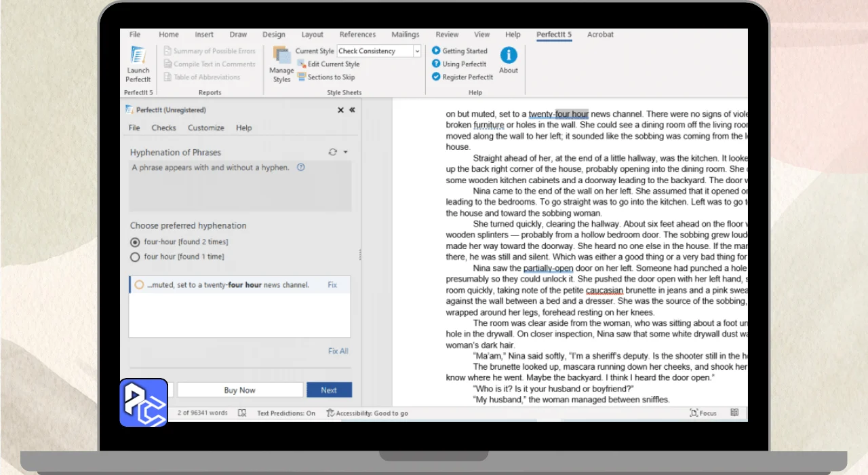Image resolution: width=868 pixels, height=475 pixels.
Task: Expand the arrow menu beside the refresh icon
Action: click(x=345, y=153)
